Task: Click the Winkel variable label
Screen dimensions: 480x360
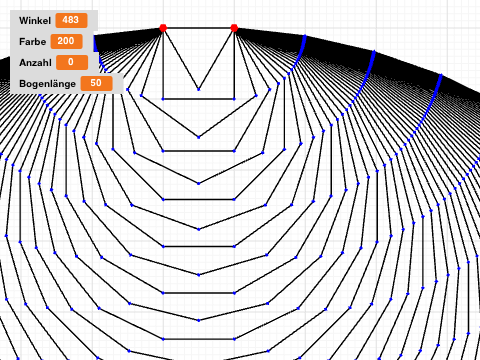Action: [35, 21]
